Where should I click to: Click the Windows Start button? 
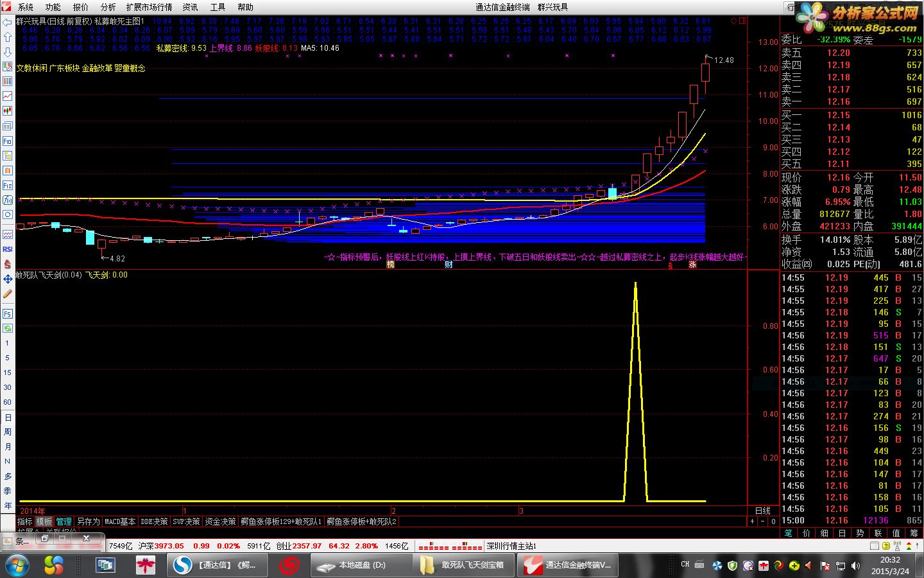pyautogui.click(x=17, y=565)
